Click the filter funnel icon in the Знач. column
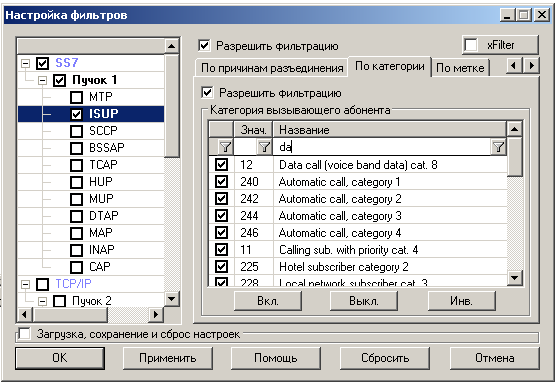The height and width of the screenshot is (383, 555). click(x=264, y=147)
